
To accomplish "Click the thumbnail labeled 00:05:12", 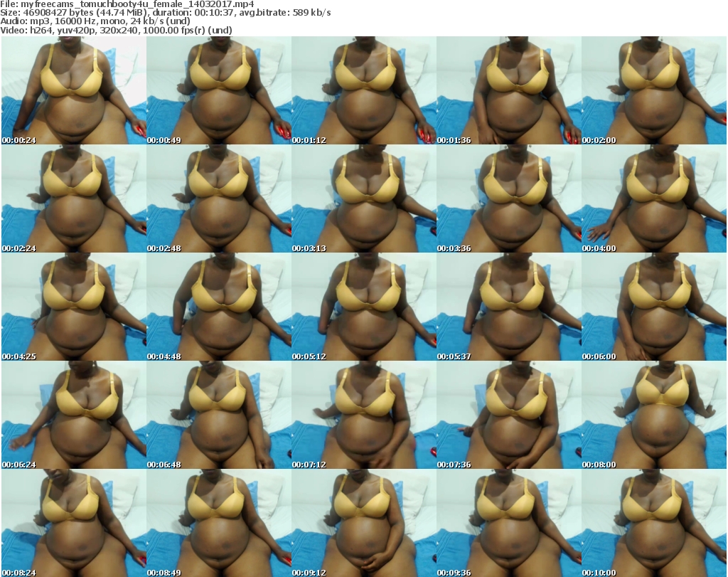I will [x=364, y=307].
